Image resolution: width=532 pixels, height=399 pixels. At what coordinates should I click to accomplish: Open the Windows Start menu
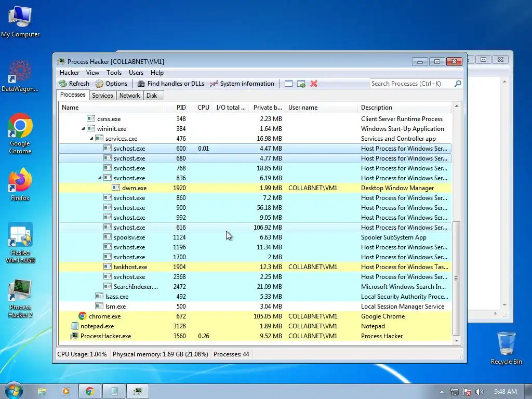[14, 391]
